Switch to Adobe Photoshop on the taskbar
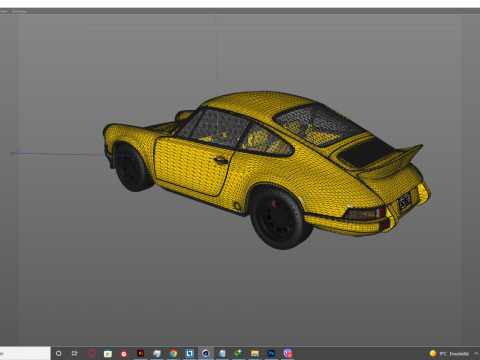The width and height of the screenshot is (480, 360). 271,353
